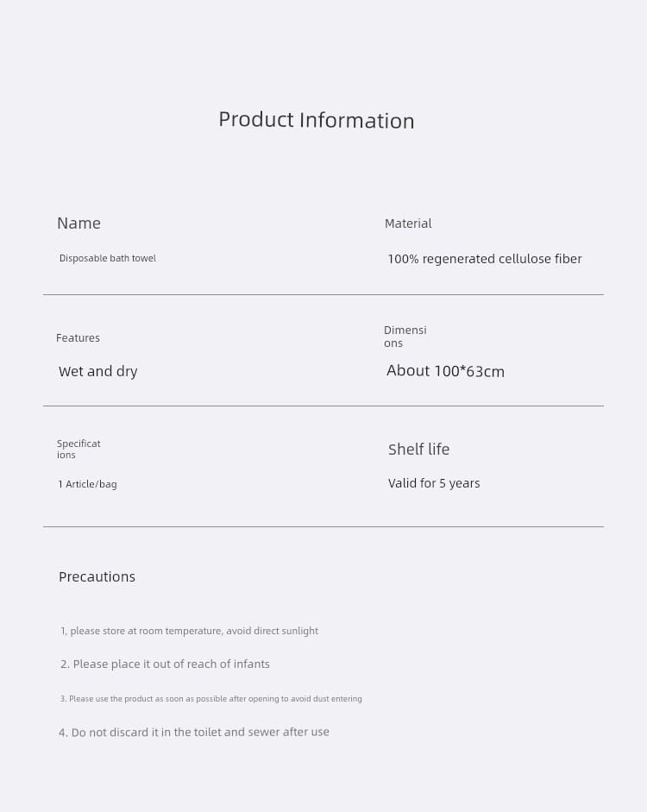
Task: Click the Disposable bath towel text
Action: coord(108,258)
